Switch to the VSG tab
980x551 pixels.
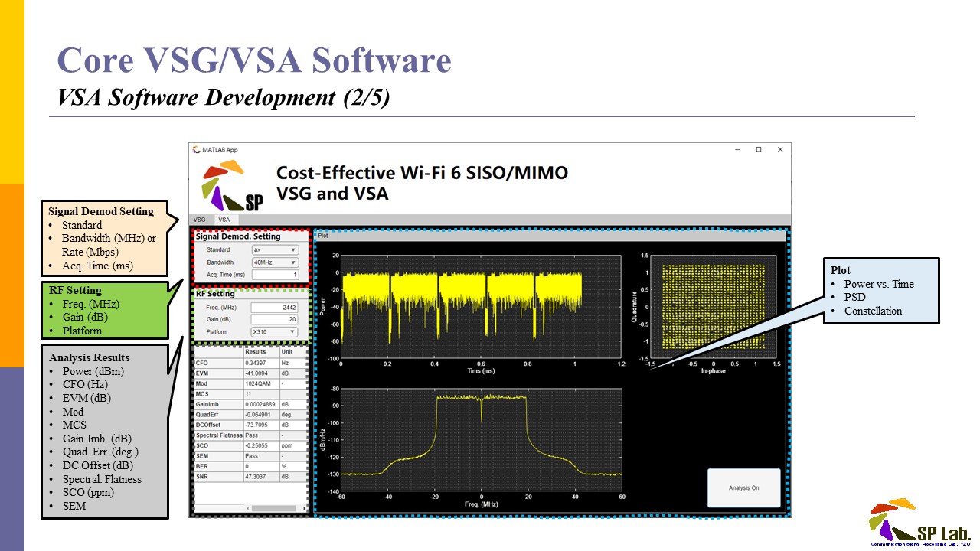[x=199, y=220]
